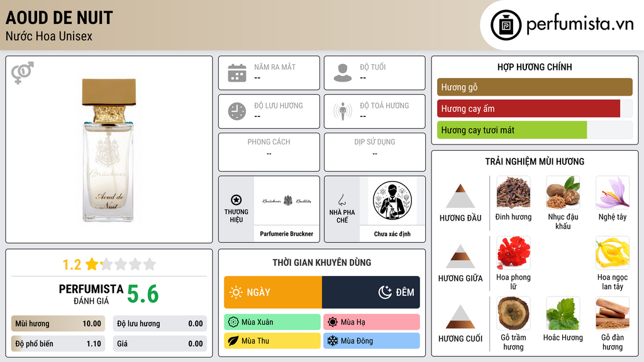Click the Phong cách info box
Image resolution: width=644 pixels, height=362 pixels.
click(269, 152)
